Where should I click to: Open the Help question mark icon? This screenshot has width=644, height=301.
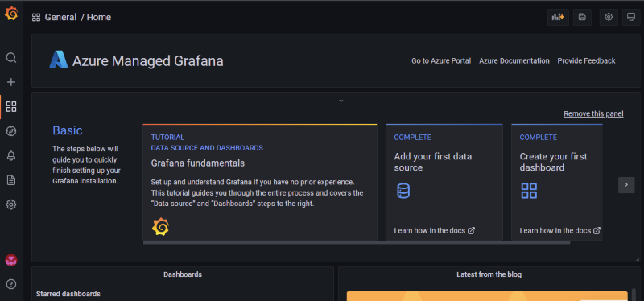(11, 284)
